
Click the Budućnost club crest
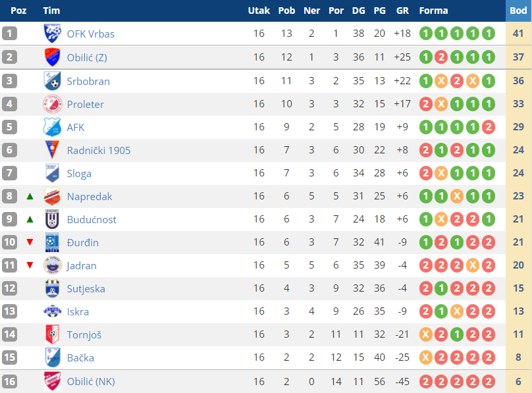click(x=53, y=219)
